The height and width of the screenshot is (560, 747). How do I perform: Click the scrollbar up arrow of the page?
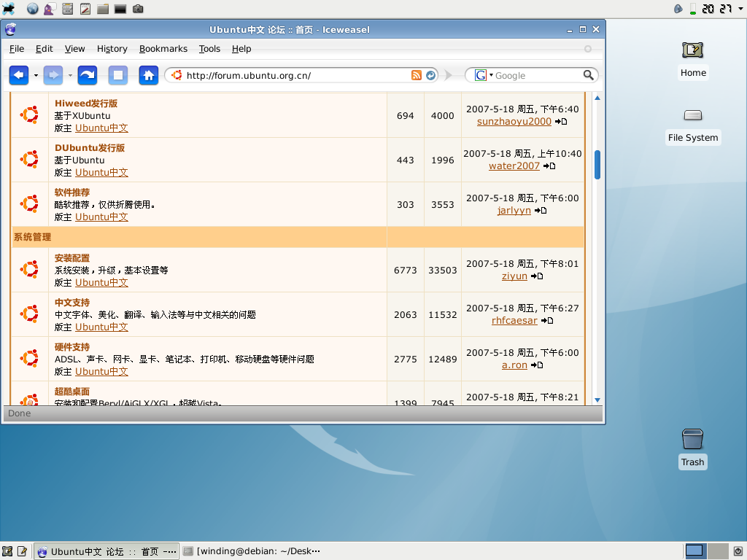point(597,98)
